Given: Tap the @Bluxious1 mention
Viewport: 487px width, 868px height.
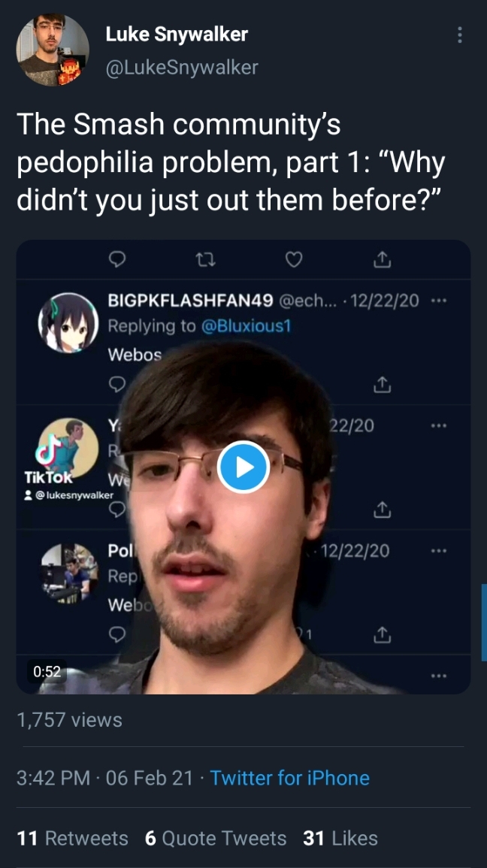Looking at the screenshot, I should tap(246, 325).
